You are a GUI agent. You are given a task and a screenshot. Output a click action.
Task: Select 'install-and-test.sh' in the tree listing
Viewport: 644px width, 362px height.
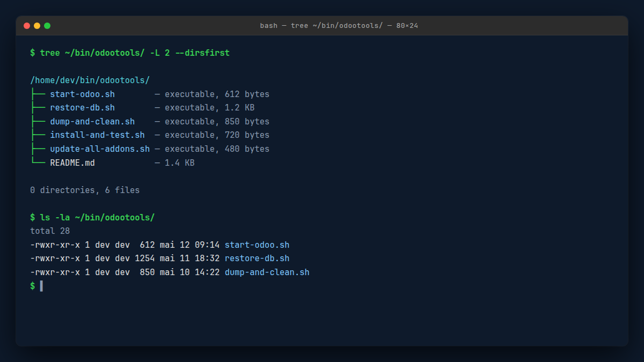tap(97, 135)
